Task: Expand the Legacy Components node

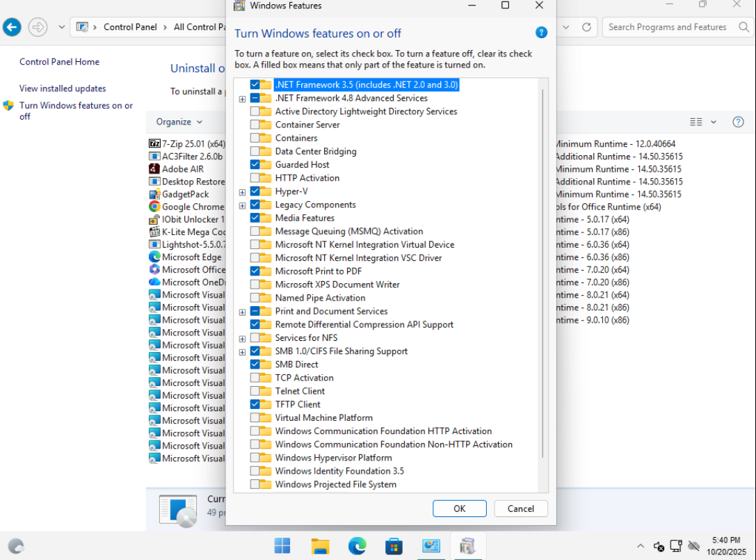Action: (242, 205)
